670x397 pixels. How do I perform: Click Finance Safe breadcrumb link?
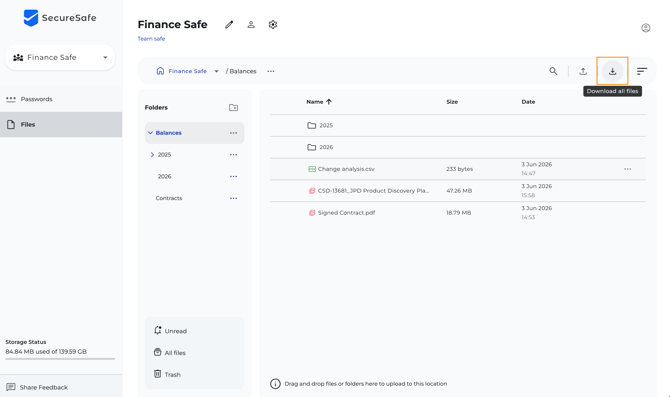tap(187, 71)
